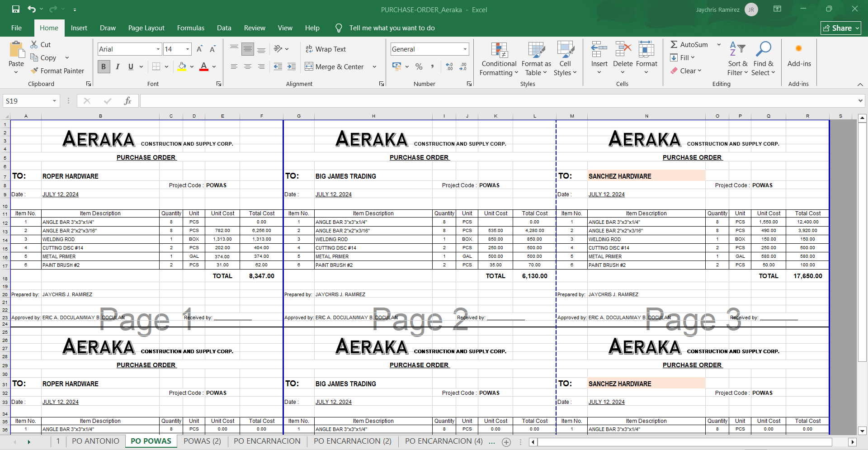
Task: Apply the red font color swatch
Action: [x=204, y=66]
